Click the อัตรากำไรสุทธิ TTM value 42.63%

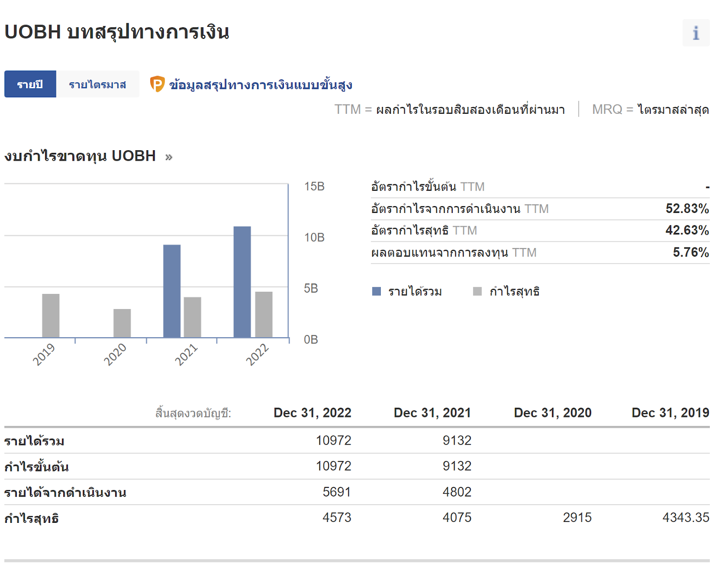click(687, 230)
